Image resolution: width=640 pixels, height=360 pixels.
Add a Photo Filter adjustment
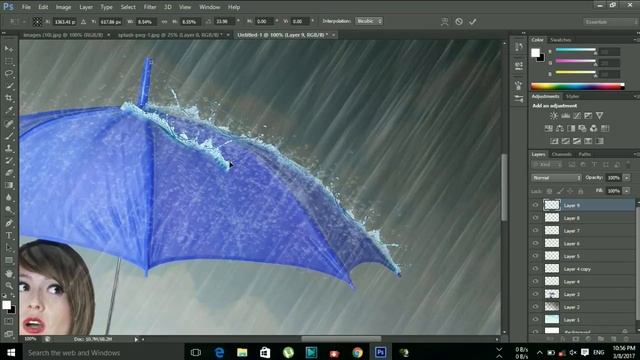582,129
